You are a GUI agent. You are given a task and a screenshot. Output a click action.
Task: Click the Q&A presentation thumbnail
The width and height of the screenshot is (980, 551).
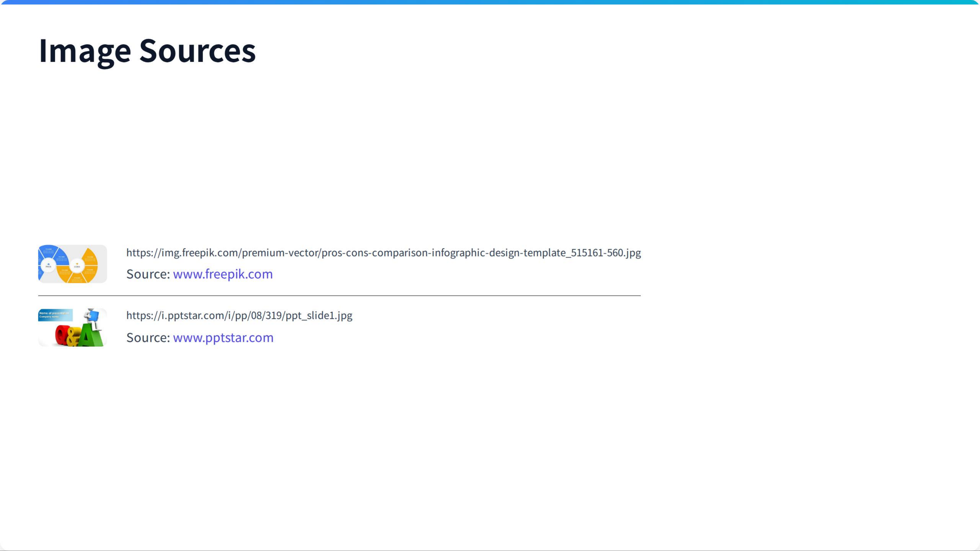pos(72,327)
